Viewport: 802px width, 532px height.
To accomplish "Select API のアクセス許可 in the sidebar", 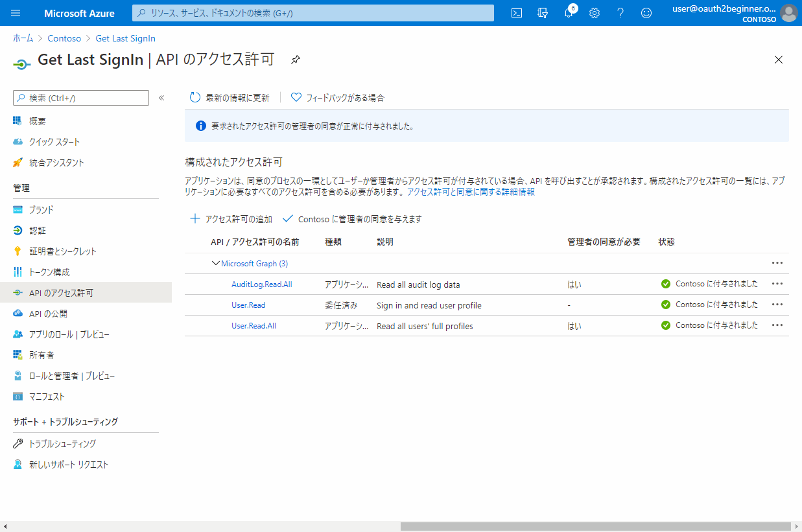I will 86,293.
